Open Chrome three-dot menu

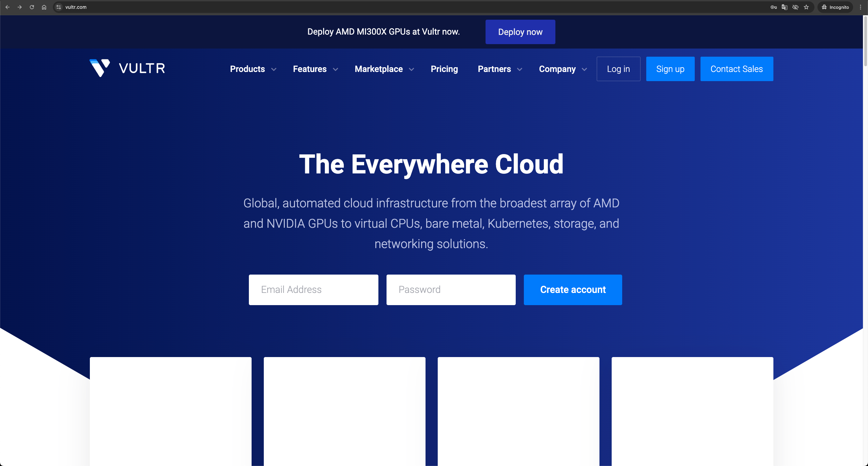(861, 7)
